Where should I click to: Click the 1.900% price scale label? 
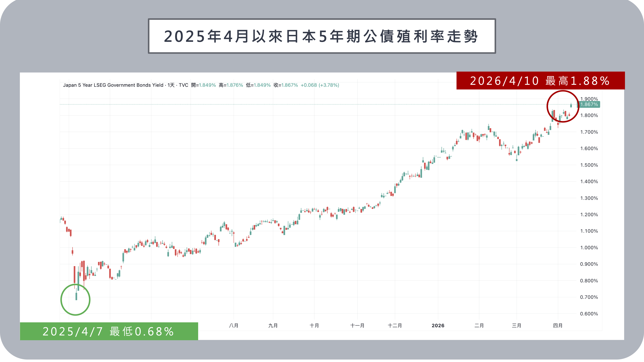(589, 99)
